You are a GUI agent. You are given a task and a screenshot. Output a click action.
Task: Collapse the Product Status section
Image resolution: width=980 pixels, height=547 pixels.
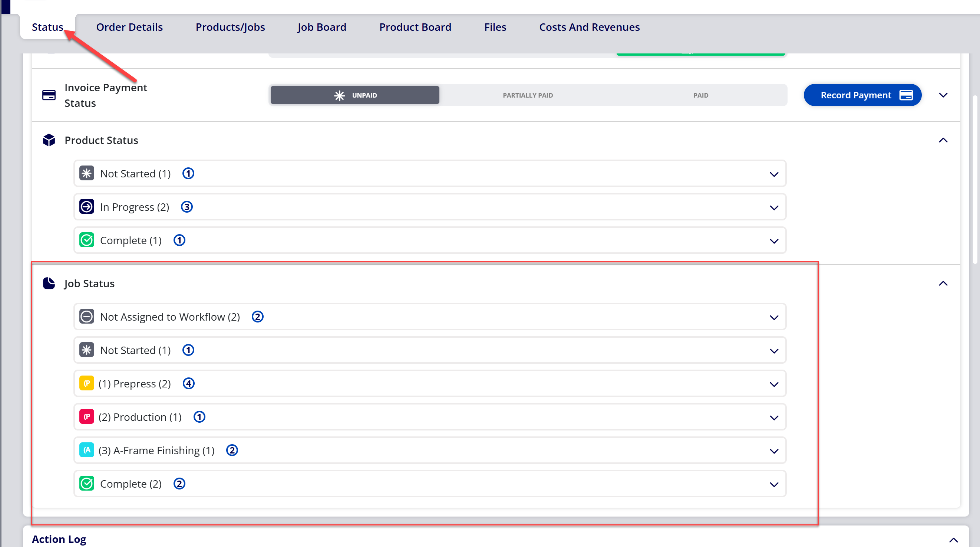[943, 140]
